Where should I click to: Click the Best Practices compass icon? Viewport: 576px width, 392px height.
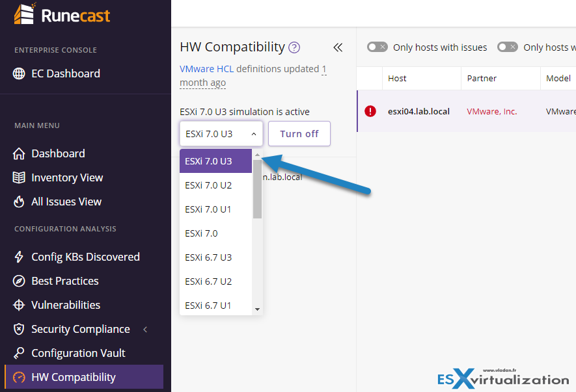pos(19,281)
